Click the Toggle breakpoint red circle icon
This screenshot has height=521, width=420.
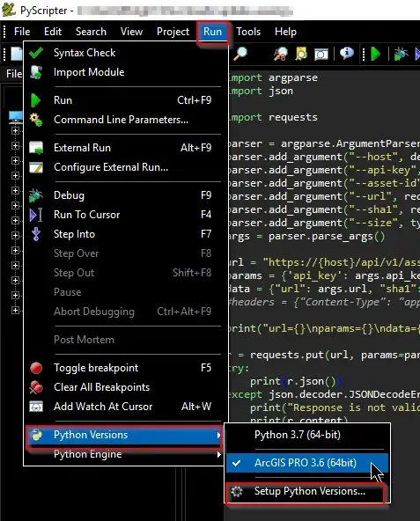pyautogui.click(x=36, y=368)
